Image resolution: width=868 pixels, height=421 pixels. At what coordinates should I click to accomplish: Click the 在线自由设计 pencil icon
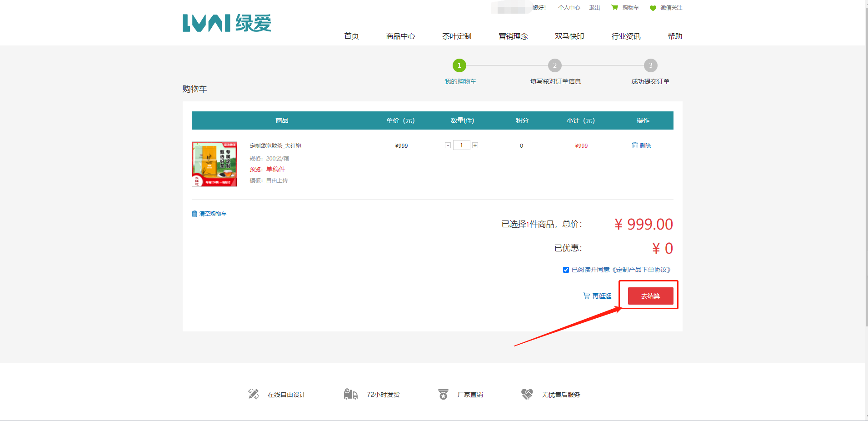(x=254, y=394)
